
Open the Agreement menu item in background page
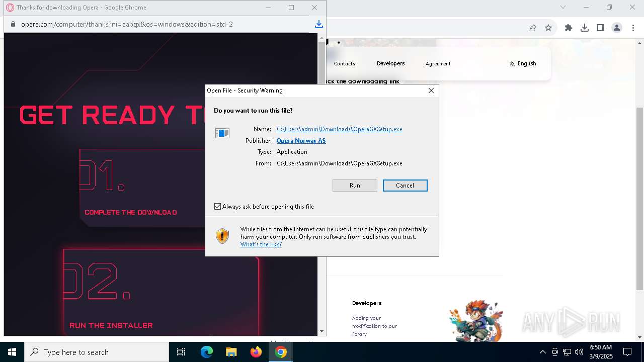(438, 64)
